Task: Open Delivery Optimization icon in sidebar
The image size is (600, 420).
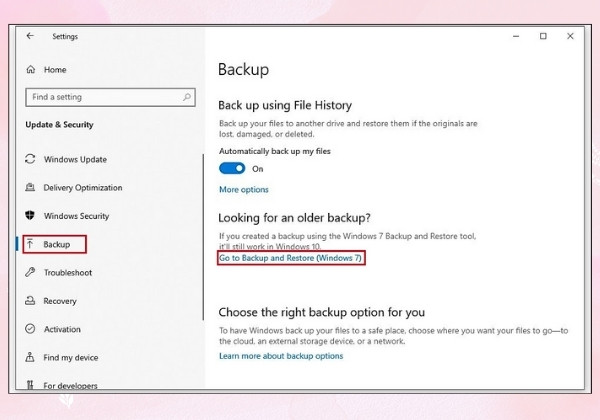Action: coord(30,187)
